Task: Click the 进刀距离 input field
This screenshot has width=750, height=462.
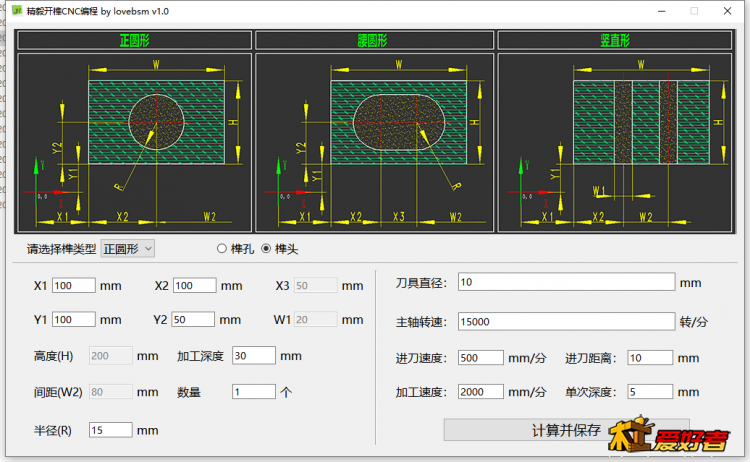Action: click(650, 358)
